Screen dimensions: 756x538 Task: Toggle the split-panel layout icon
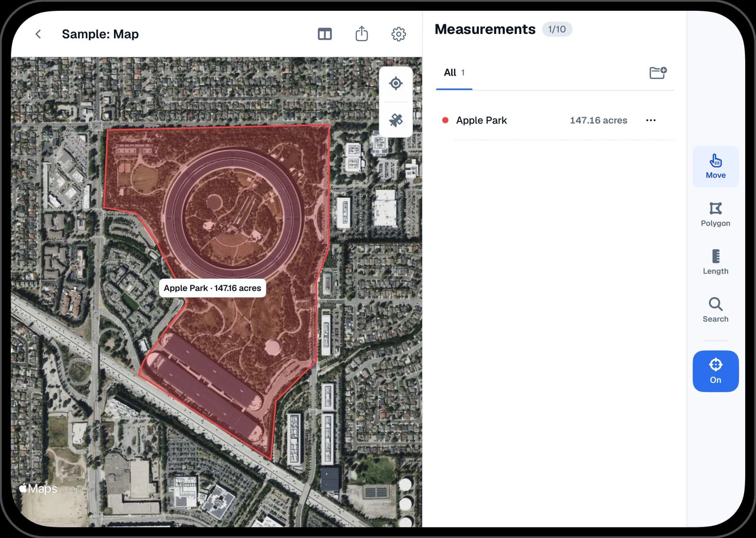[x=325, y=34]
